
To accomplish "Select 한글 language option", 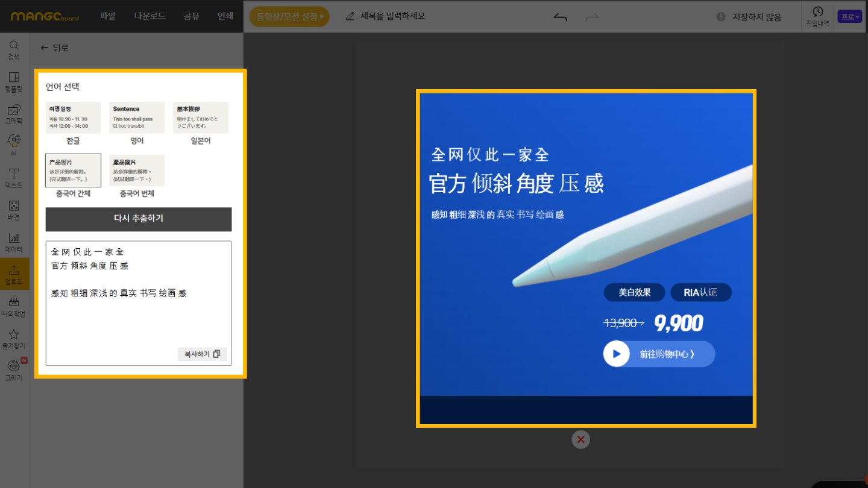I will pyautogui.click(x=73, y=124).
